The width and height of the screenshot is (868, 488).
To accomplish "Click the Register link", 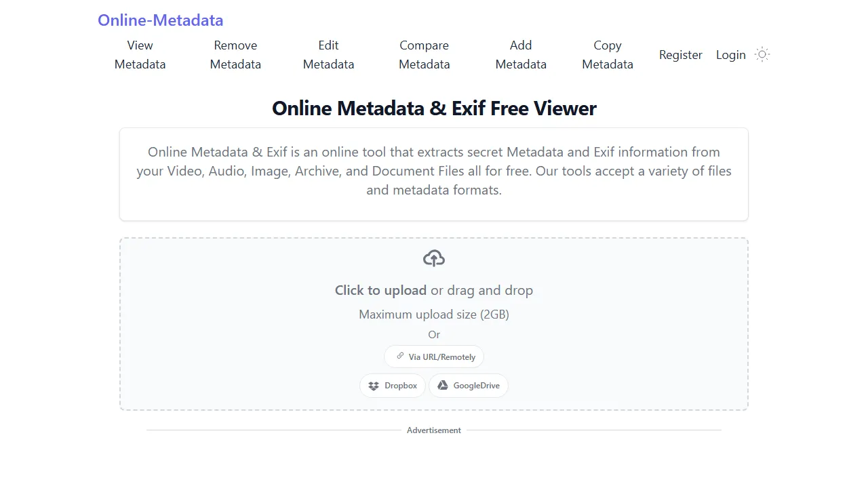I will click(x=681, y=55).
